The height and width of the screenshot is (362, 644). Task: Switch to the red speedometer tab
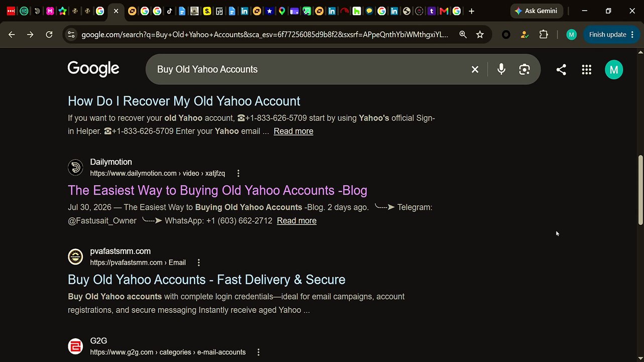click(x=344, y=11)
